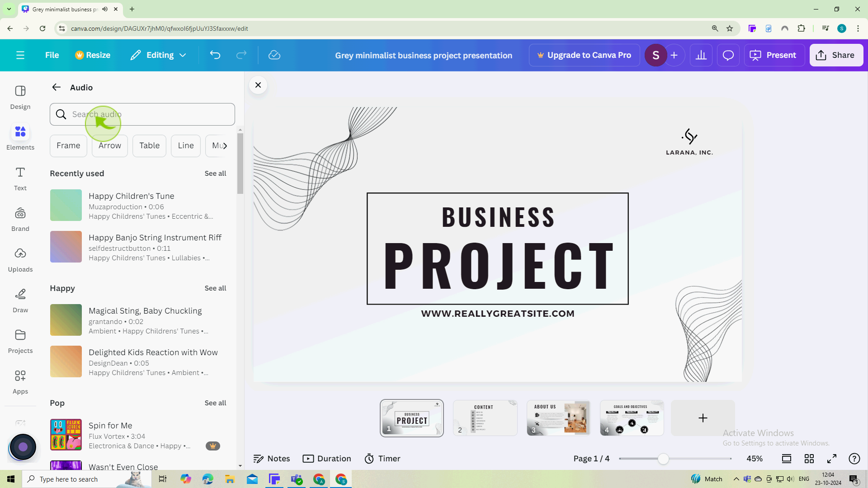The width and height of the screenshot is (868, 488).
Task: Open the Uploads sidebar panel
Action: pos(20,260)
